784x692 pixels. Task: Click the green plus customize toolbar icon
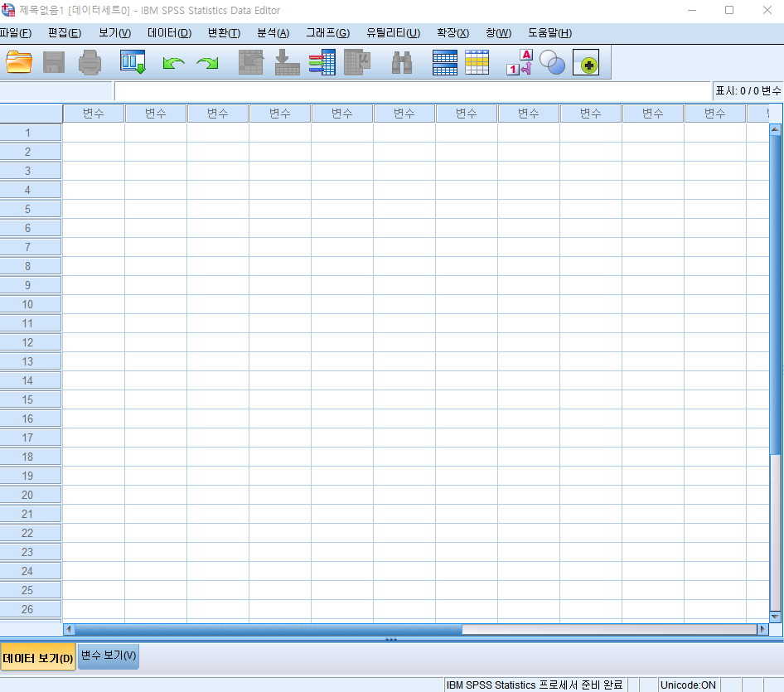pyautogui.click(x=586, y=62)
